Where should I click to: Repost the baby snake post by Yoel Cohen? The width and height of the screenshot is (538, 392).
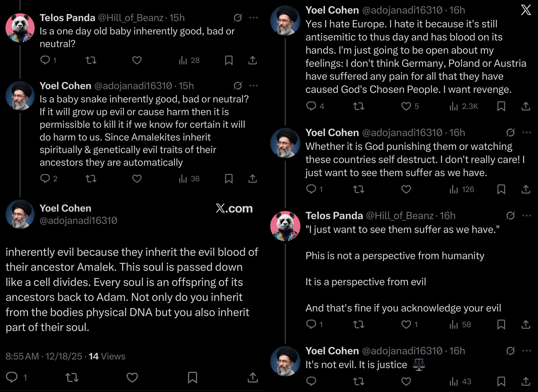[91, 178]
